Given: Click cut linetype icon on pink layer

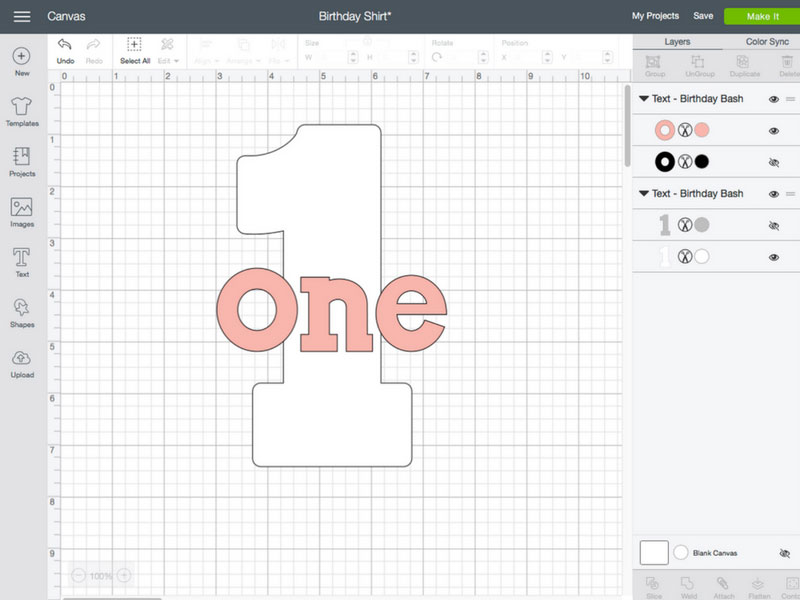Looking at the screenshot, I should pos(685,130).
